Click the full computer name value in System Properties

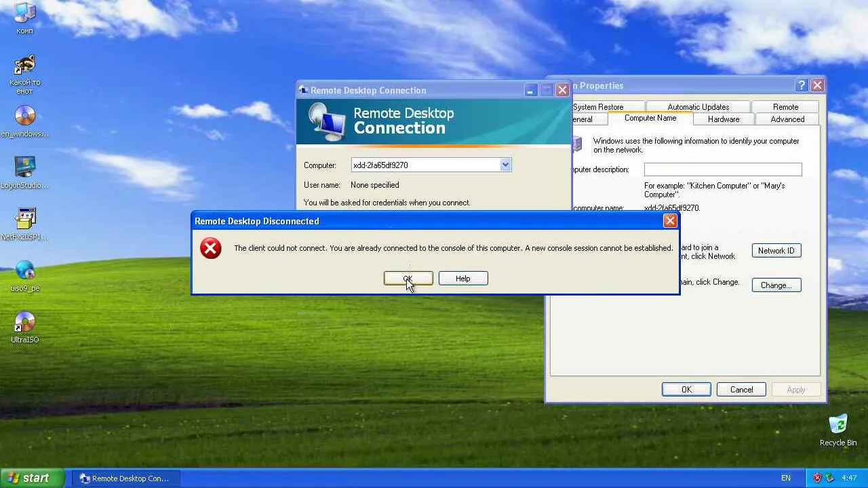coord(672,208)
